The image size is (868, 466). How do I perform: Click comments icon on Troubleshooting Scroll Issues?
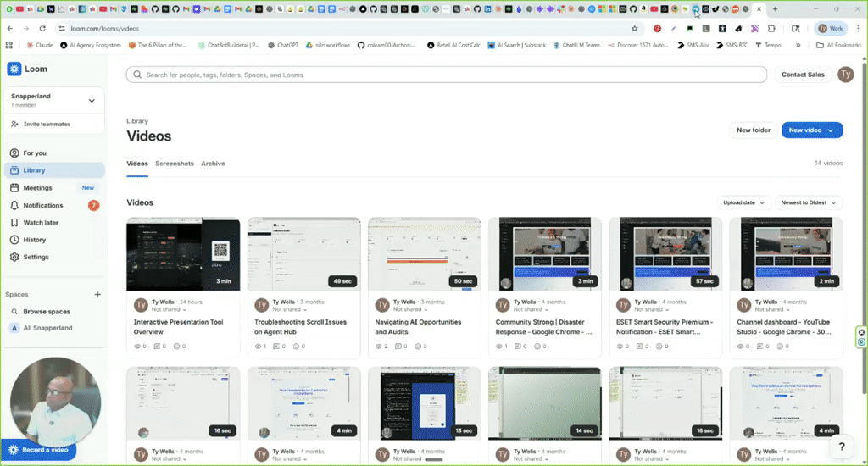tap(278, 347)
